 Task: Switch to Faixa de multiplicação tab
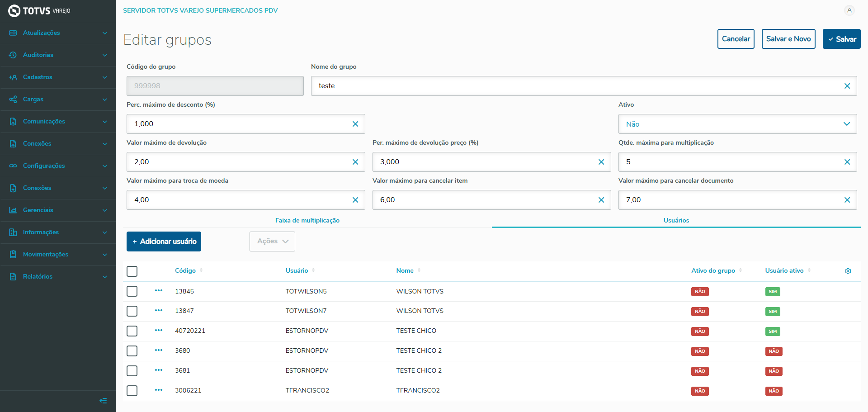coord(307,220)
